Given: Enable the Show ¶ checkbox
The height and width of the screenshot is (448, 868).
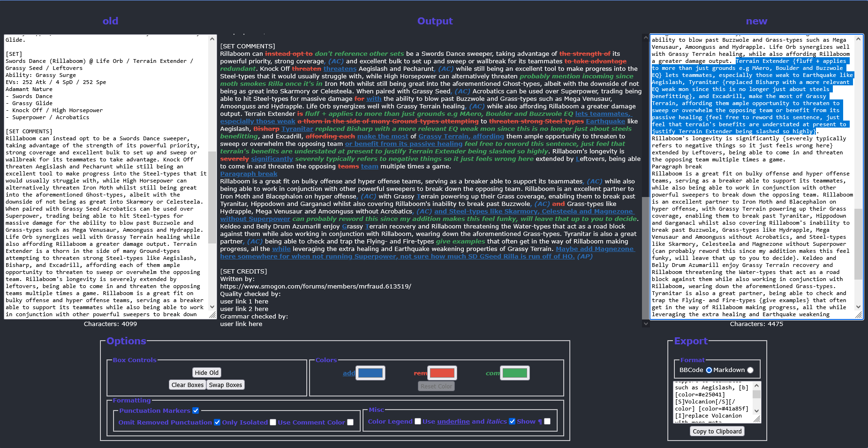Looking at the screenshot, I should pos(547,421).
